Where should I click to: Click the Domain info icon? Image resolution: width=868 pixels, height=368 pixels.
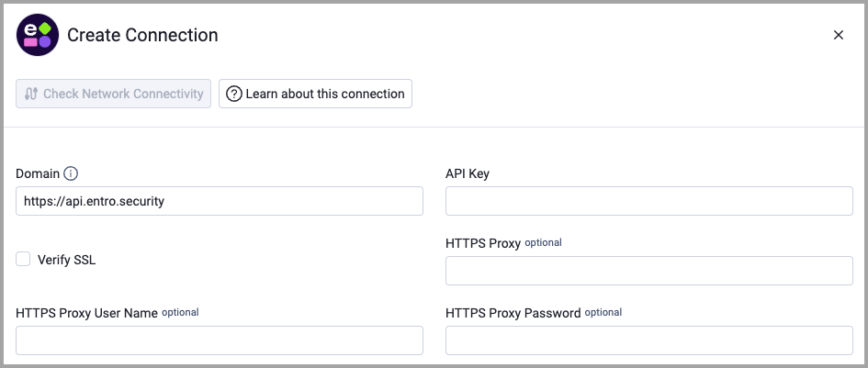[71, 173]
